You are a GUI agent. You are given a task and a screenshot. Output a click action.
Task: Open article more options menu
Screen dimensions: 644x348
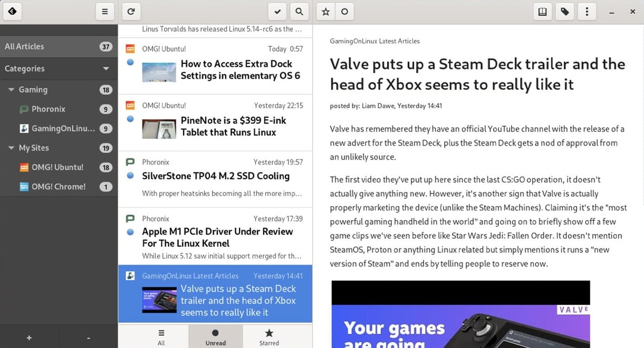click(x=587, y=11)
